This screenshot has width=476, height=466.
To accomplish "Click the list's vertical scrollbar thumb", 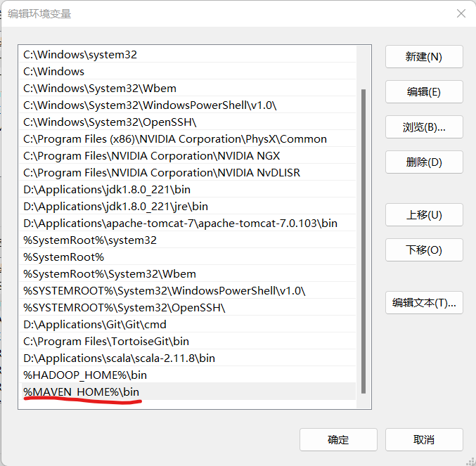I will click(x=364, y=242).
